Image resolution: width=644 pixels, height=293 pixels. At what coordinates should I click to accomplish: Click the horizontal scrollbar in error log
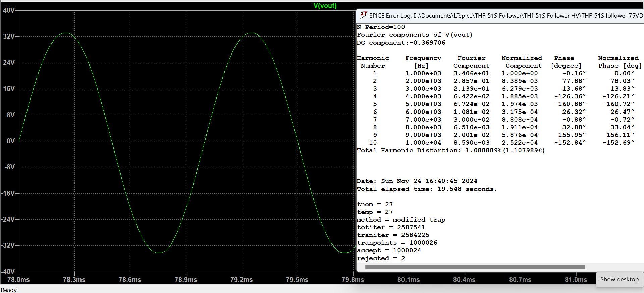475,267
